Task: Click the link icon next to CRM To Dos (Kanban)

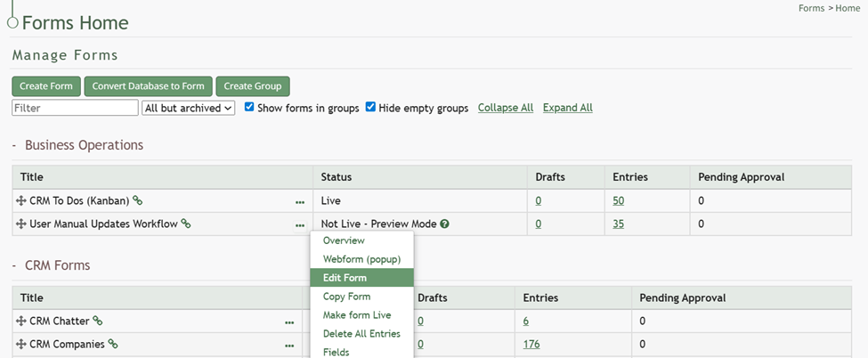Action: 138,201
